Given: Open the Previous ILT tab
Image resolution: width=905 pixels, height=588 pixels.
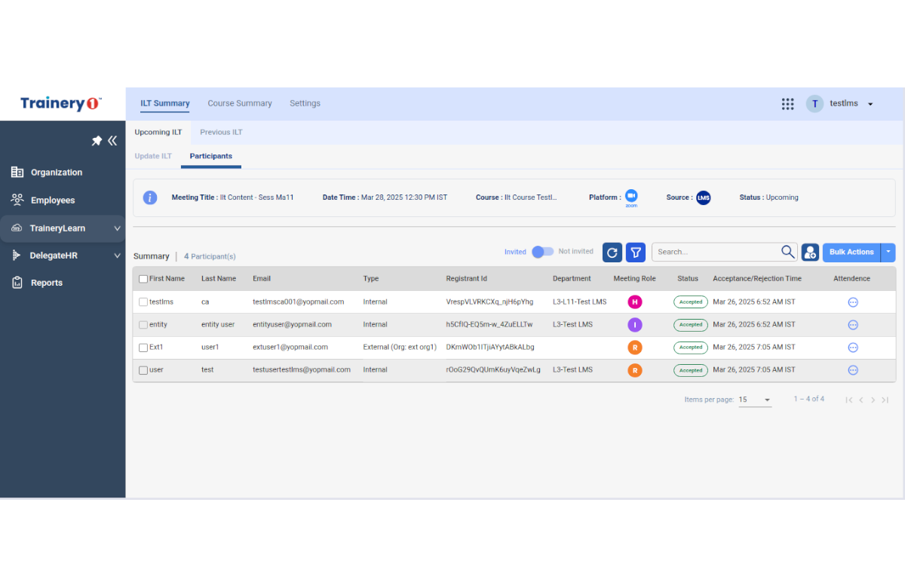Looking at the screenshot, I should click(221, 132).
